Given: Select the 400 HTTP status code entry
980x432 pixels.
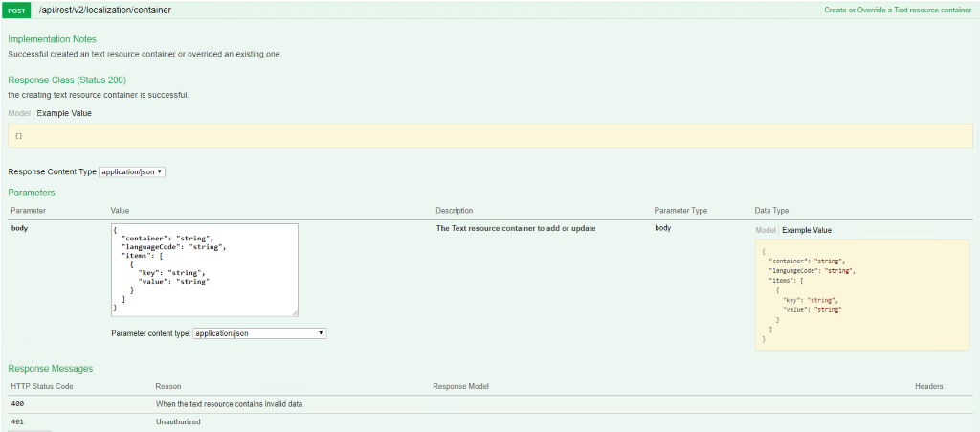Looking at the screenshot, I should tap(17, 404).
